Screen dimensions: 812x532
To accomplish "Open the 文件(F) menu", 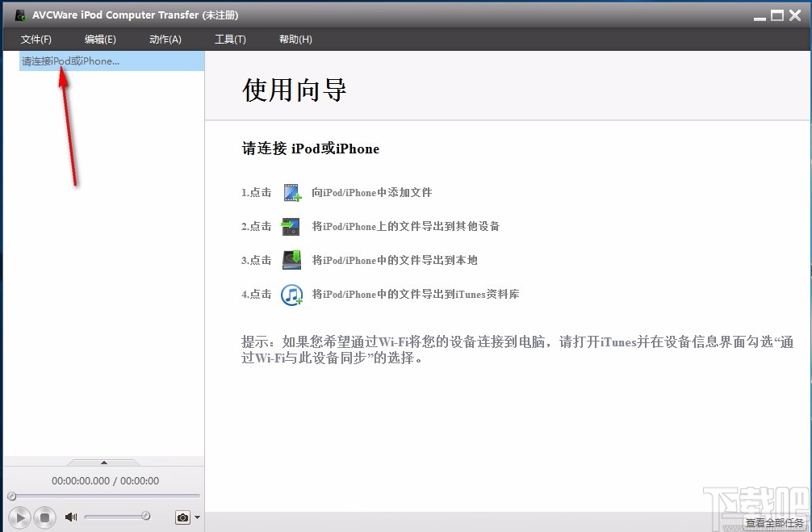I will [36, 39].
